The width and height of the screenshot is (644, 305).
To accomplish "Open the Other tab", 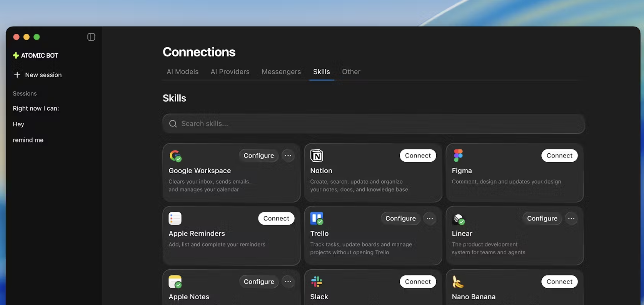I will (351, 72).
